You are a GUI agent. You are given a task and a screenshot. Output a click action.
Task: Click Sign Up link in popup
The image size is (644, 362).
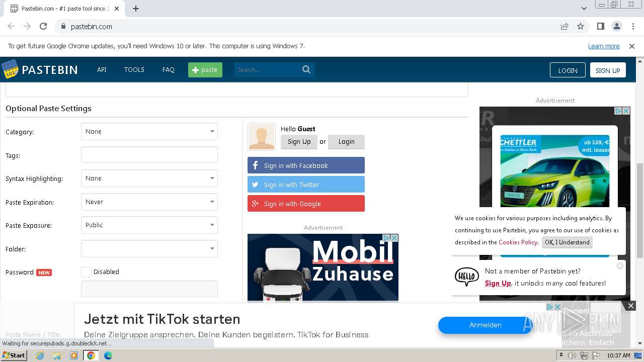click(x=498, y=283)
